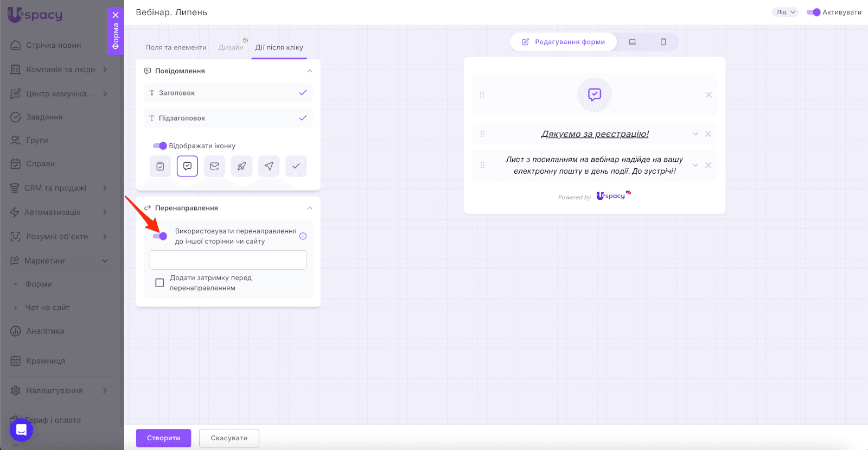The image size is (868, 450).
Task: Toggle the redirect usage switch
Action: pyautogui.click(x=160, y=236)
